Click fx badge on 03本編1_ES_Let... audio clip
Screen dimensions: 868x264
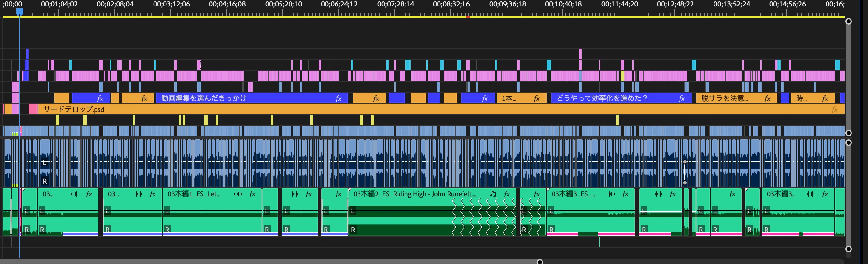(x=252, y=194)
